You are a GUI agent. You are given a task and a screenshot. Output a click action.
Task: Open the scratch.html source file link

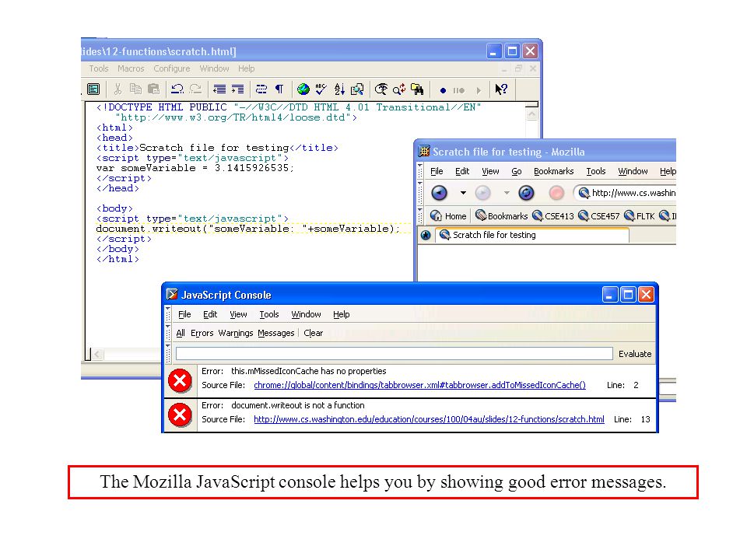(429, 419)
